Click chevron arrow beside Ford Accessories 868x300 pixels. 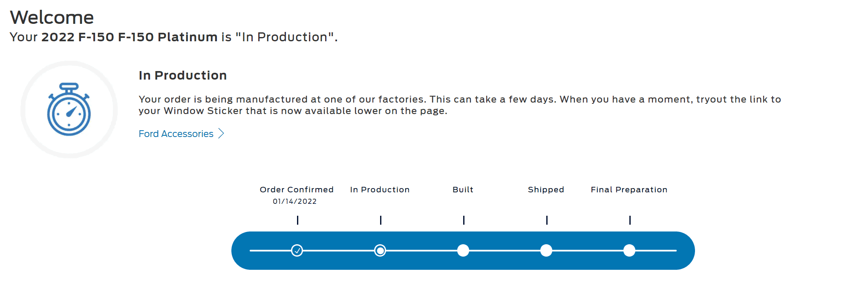click(x=221, y=134)
